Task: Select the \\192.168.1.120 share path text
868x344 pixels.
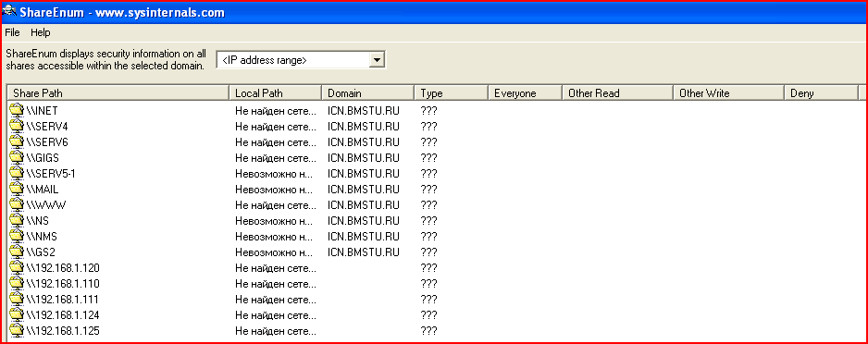Action: click(63, 268)
